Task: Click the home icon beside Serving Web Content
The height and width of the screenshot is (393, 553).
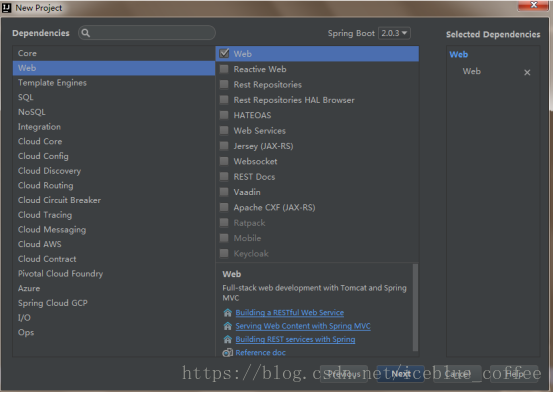Action: 227,326
